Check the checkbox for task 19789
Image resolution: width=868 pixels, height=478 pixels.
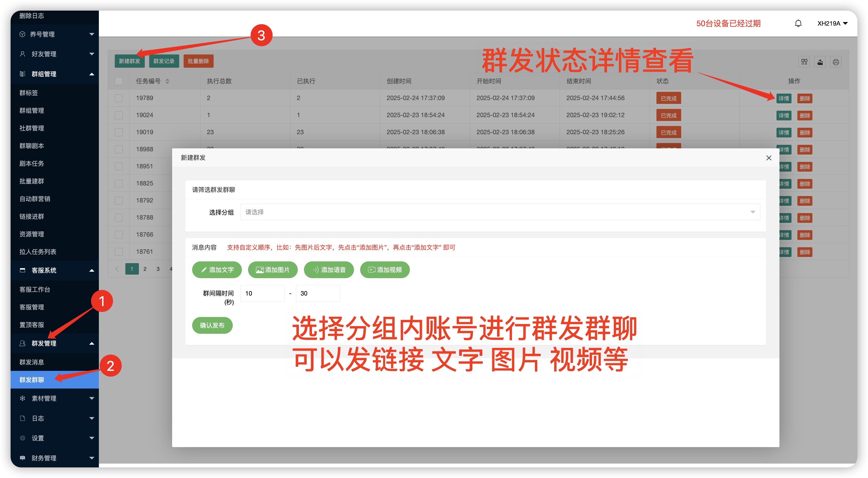point(119,98)
